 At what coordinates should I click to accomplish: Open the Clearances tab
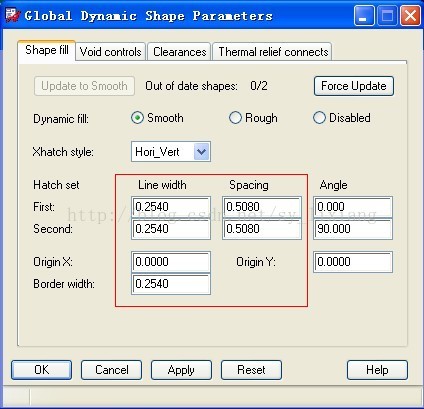click(179, 52)
